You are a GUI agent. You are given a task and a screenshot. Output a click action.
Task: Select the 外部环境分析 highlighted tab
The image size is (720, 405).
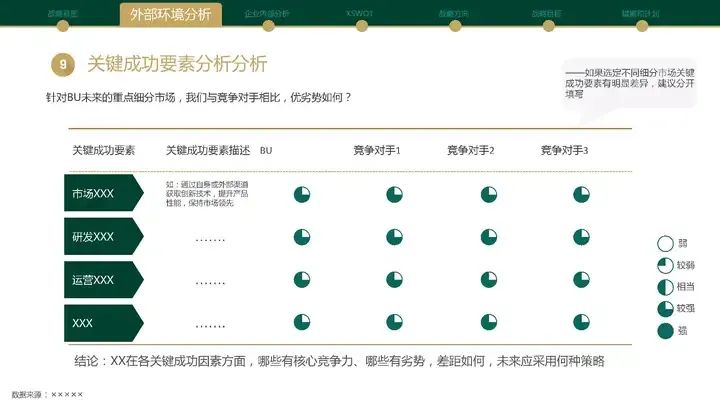tap(170, 14)
